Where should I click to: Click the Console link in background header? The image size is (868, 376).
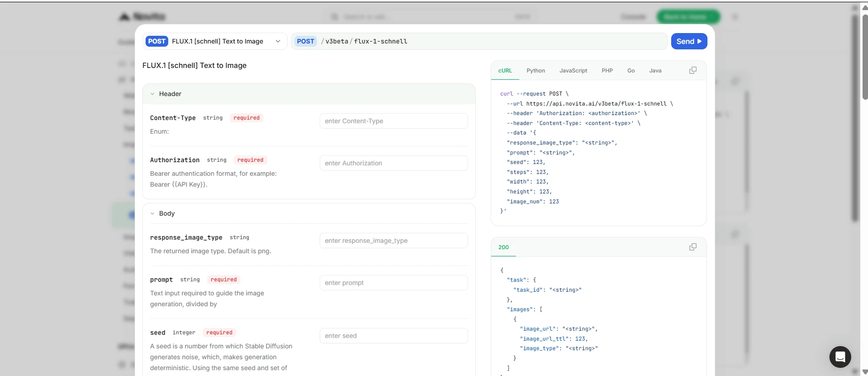coord(633,17)
